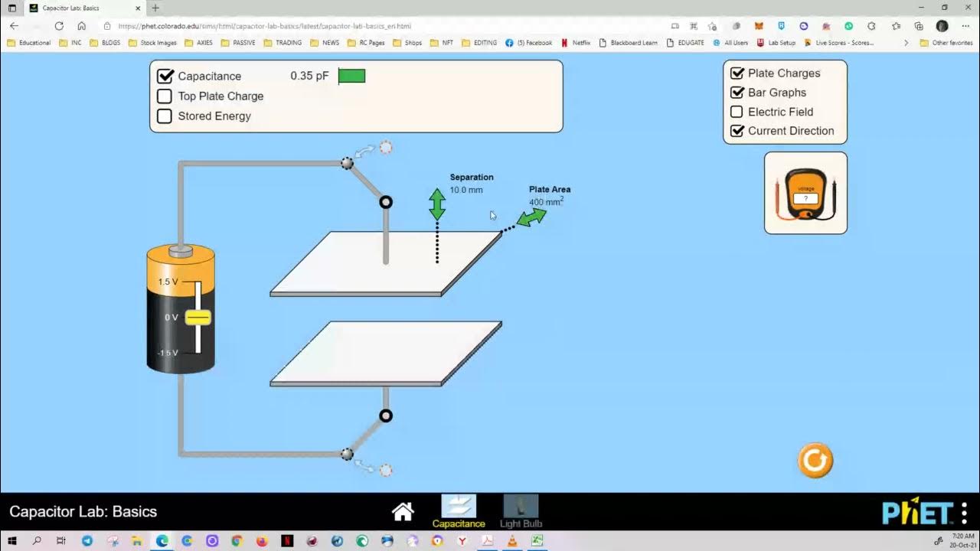The width and height of the screenshot is (980, 551).
Task: Open browser profile avatar
Action: (942, 25)
